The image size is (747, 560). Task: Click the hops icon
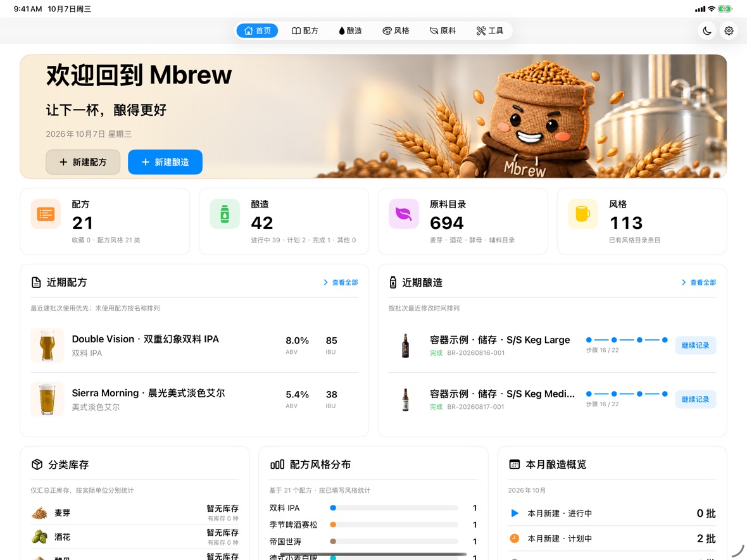[39, 537]
